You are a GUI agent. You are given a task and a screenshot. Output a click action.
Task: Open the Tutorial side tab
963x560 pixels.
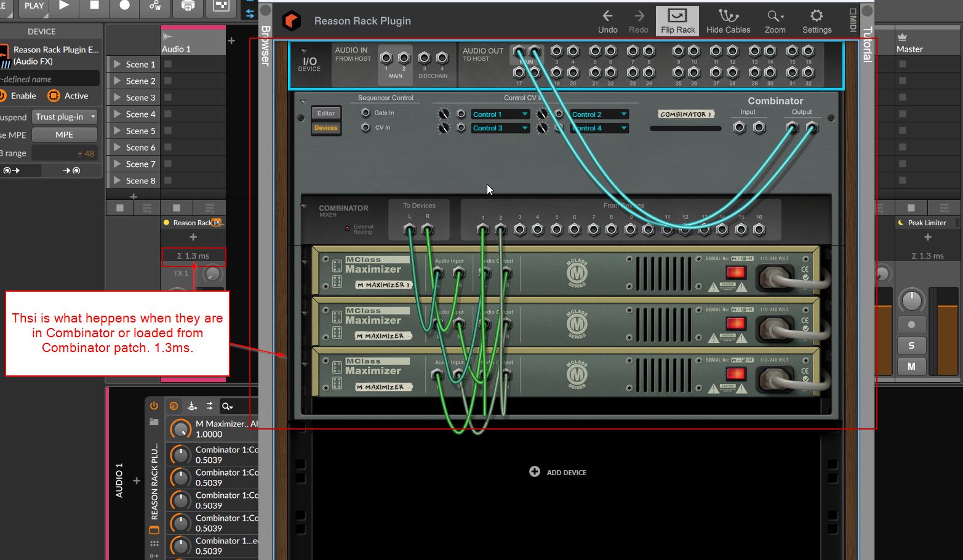(867, 44)
